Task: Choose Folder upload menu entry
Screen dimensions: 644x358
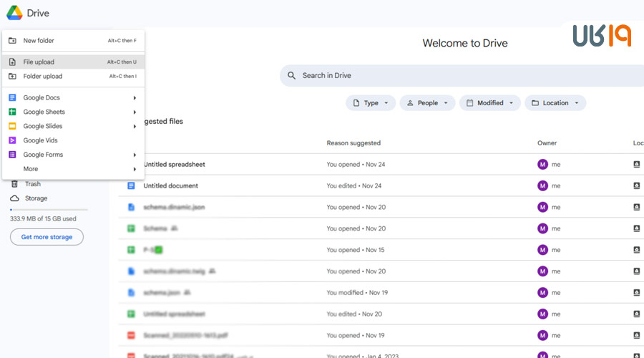Action: (x=42, y=77)
